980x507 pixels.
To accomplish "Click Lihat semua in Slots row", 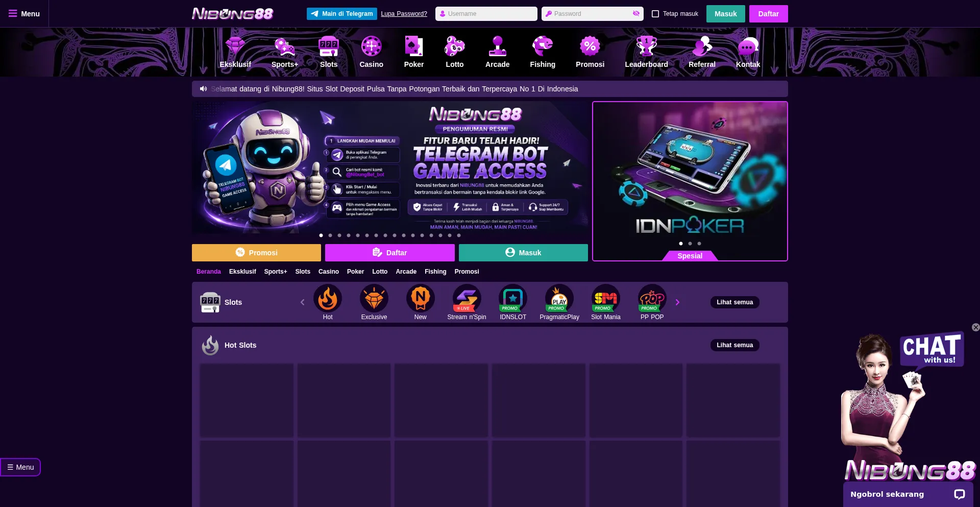I will tap(734, 302).
